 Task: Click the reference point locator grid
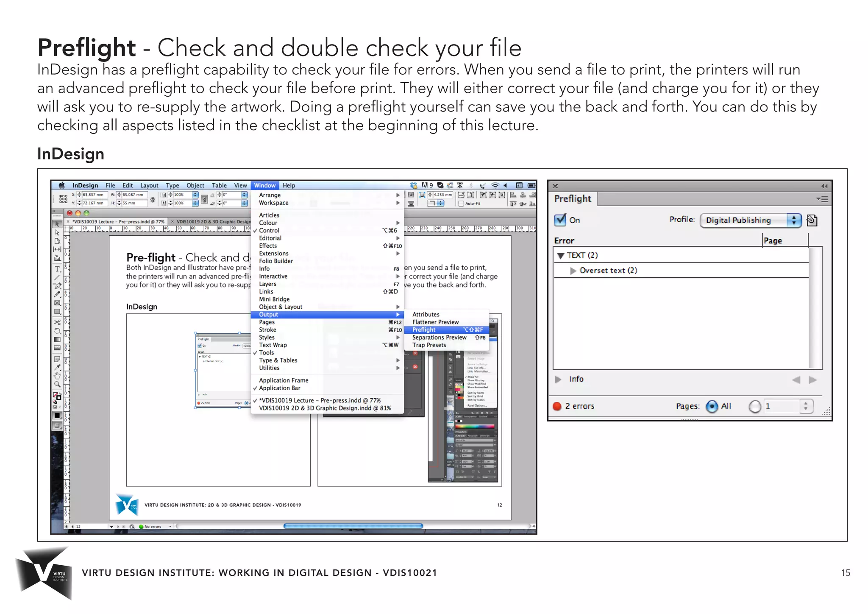63,199
